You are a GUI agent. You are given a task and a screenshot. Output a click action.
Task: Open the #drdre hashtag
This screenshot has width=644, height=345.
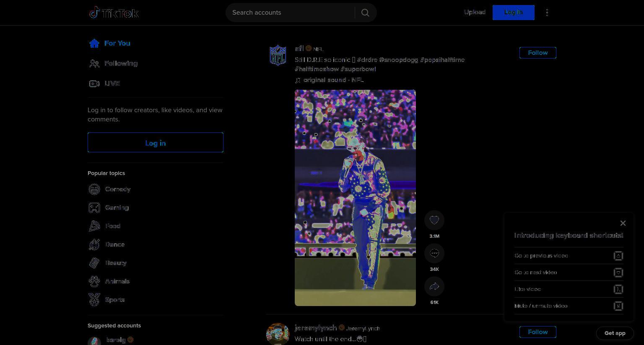(x=367, y=60)
